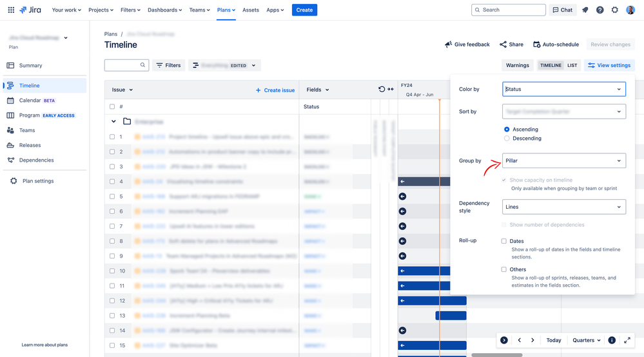Toggle the select-all checkbox in header row
The width and height of the screenshot is (644, 357).
pos(112,107)
